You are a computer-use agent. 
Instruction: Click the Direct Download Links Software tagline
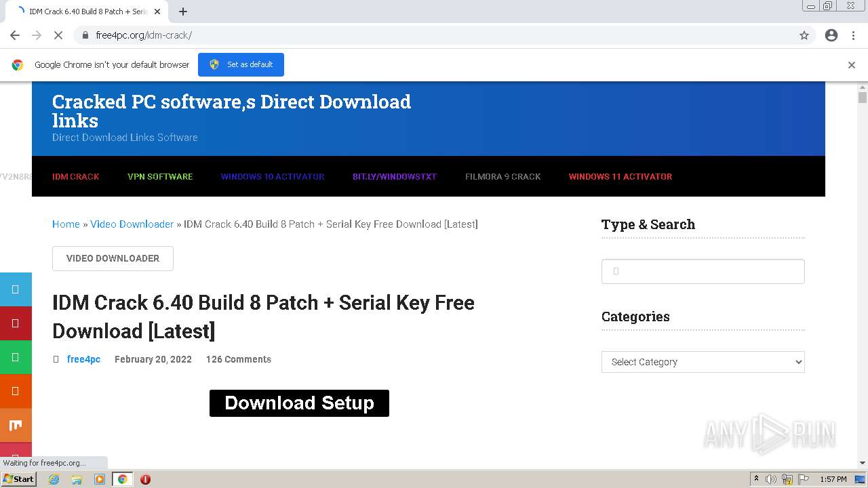tap(125, 138)
